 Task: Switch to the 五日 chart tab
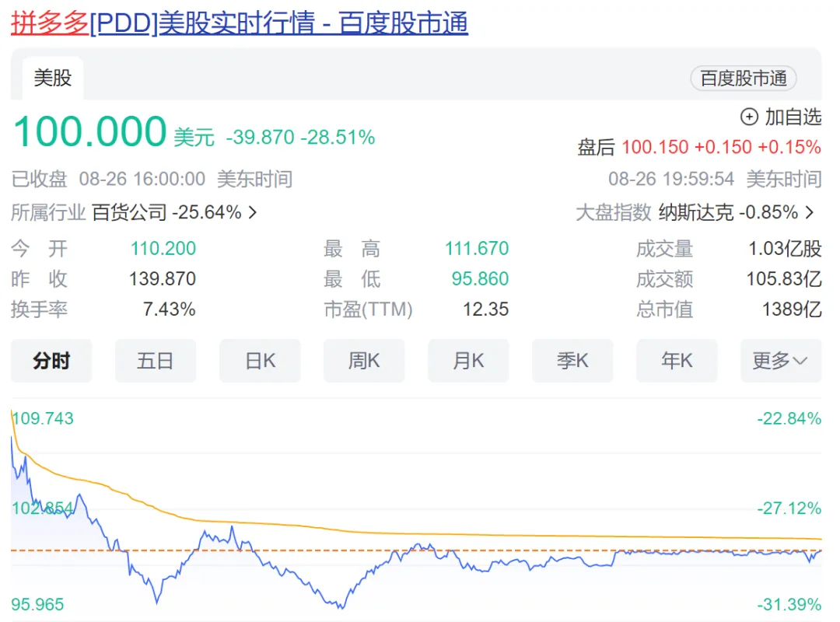(x=156, y=361)
